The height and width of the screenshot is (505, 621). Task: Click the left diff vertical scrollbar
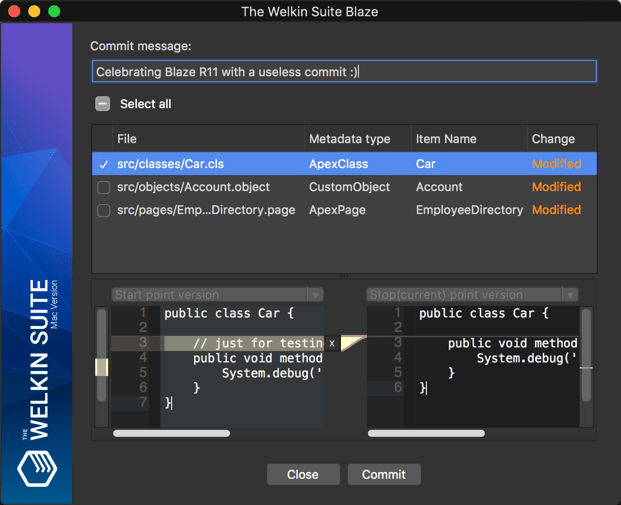pos(102,355)
